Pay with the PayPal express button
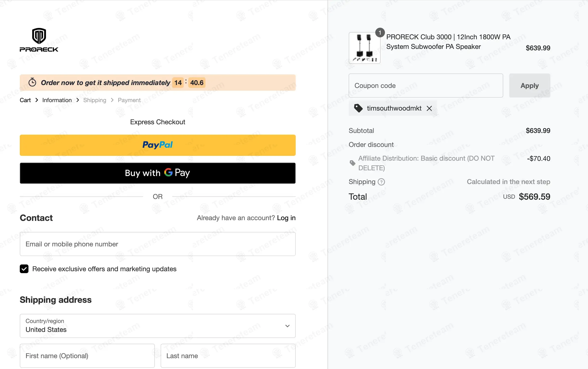Image resolution: width=588 pixels, height=369 pixels. (x=157, y=145)
